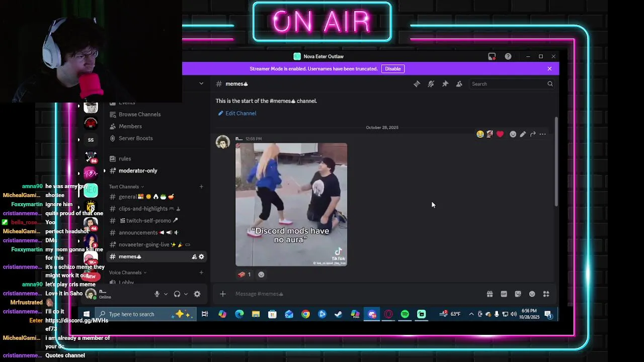644x362 pixels.
Task: Open the Threads icon in channel header
Action: 417,84
